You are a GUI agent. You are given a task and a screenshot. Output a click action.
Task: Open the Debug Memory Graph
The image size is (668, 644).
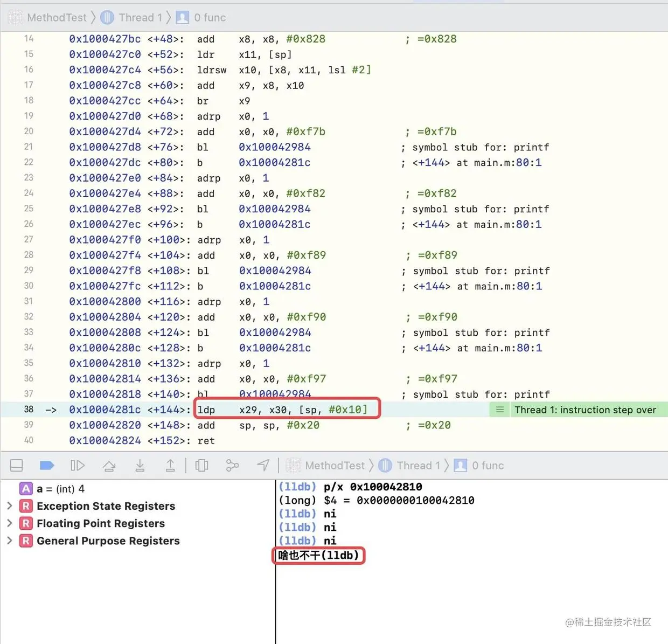coord(232,466)
